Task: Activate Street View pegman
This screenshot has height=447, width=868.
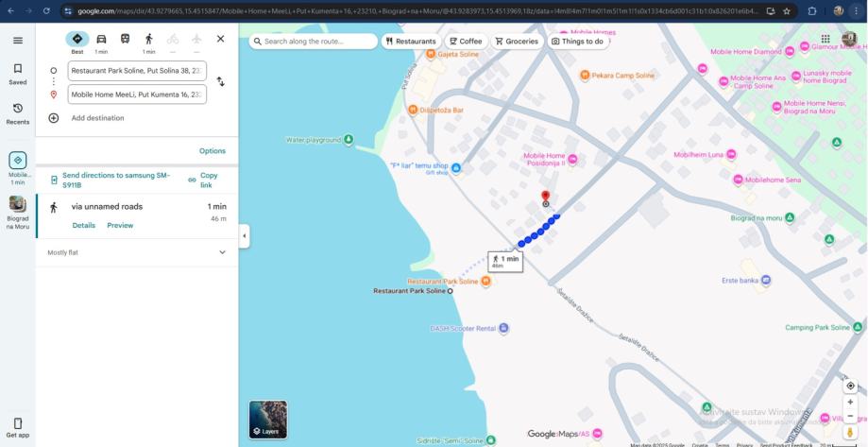Action: (851, 433)
